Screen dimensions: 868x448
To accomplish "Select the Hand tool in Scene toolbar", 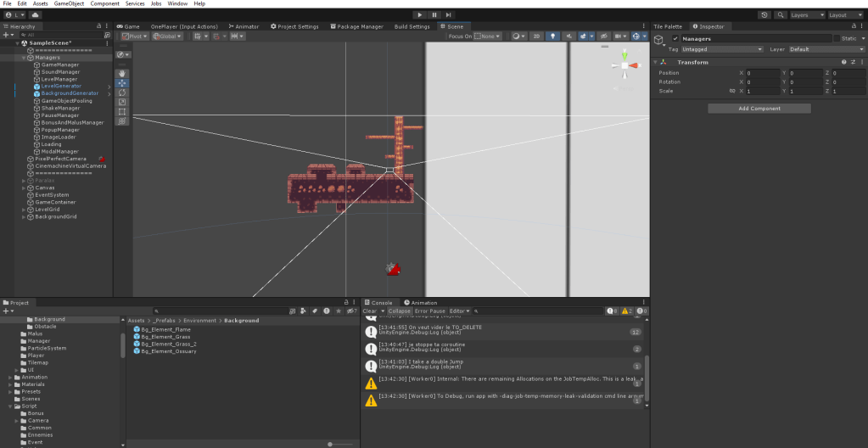I will [122, 74].
